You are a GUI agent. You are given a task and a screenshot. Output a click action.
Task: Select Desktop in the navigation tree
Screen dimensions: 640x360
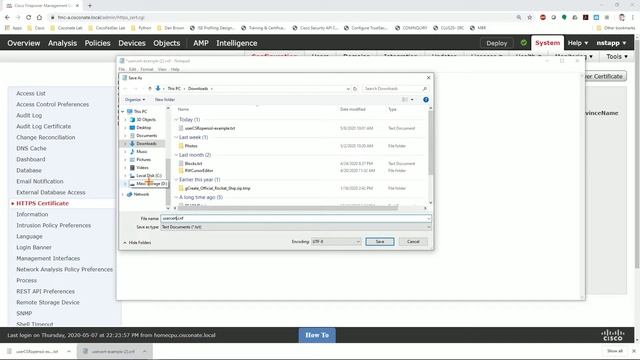coord(144,128)
